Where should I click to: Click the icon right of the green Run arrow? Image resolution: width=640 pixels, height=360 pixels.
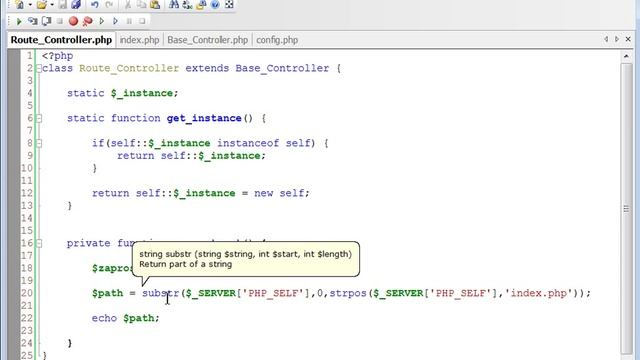(x=32, y=21)
